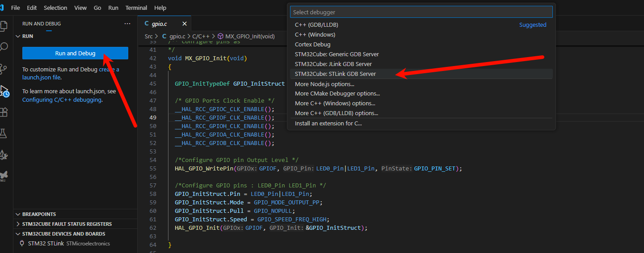Open the Explorer view in activity bar

pyautogui.click(x=4, y=26)
